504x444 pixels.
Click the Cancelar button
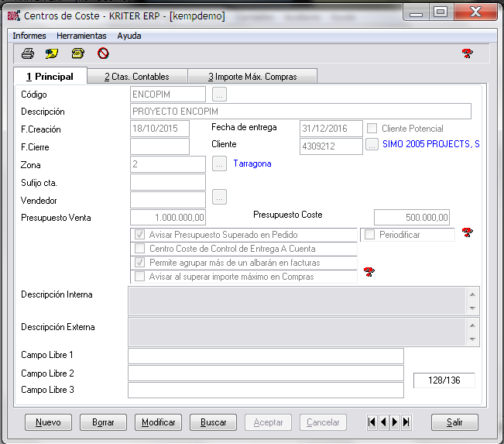pos(323,422)
